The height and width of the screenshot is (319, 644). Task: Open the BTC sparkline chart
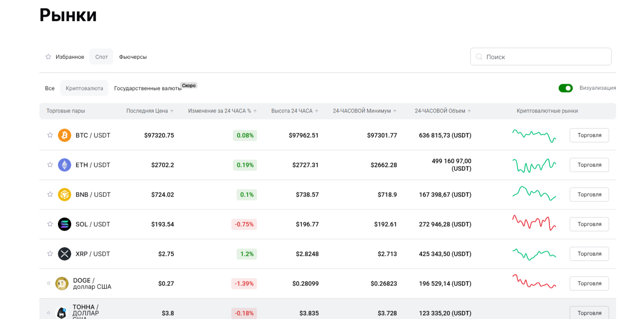(534, 135)
